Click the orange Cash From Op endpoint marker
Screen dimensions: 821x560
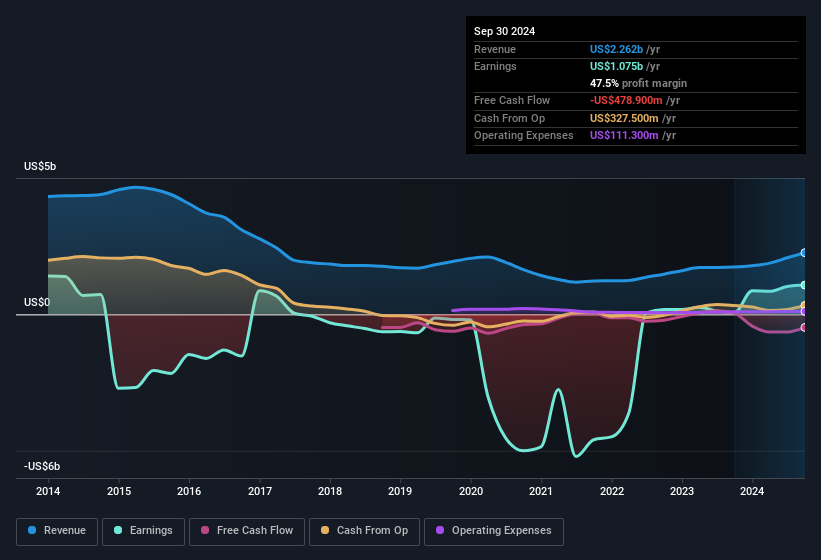(804, 306)
